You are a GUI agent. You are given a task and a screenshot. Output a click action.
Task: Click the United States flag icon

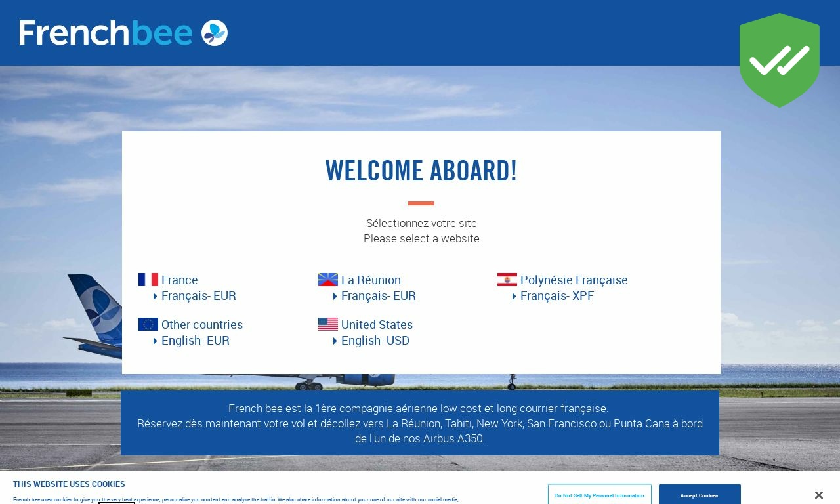tap(328, 324)
